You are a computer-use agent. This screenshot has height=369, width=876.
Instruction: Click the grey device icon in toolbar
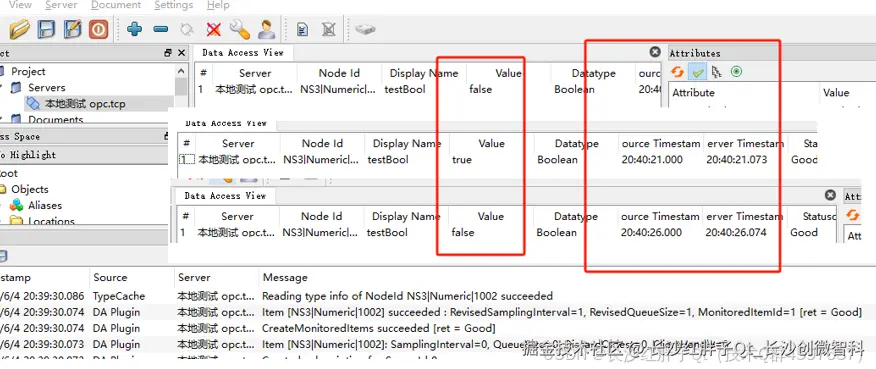(x=365, y=29)
